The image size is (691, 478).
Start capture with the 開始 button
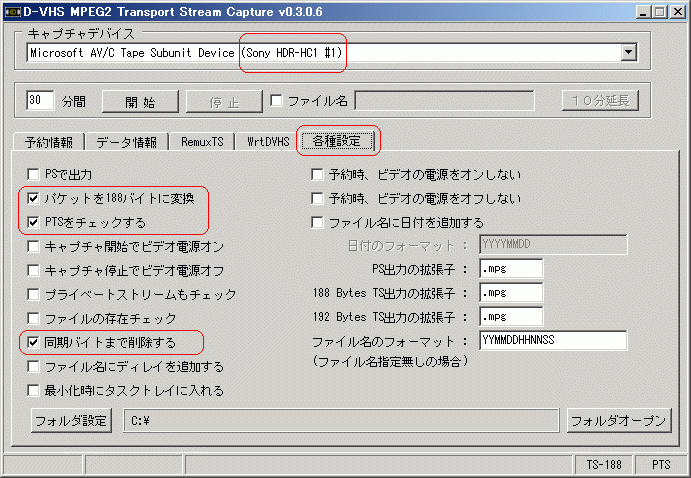coord(140,102)
